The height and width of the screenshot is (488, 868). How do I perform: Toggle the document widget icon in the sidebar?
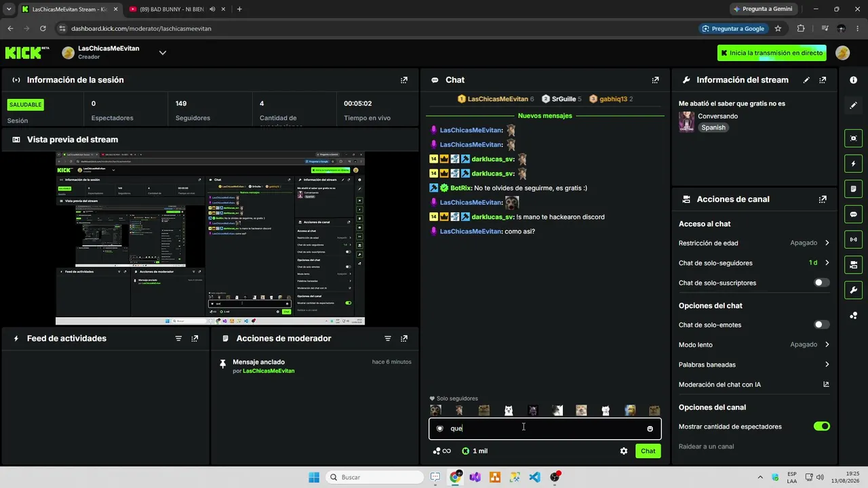853,188
